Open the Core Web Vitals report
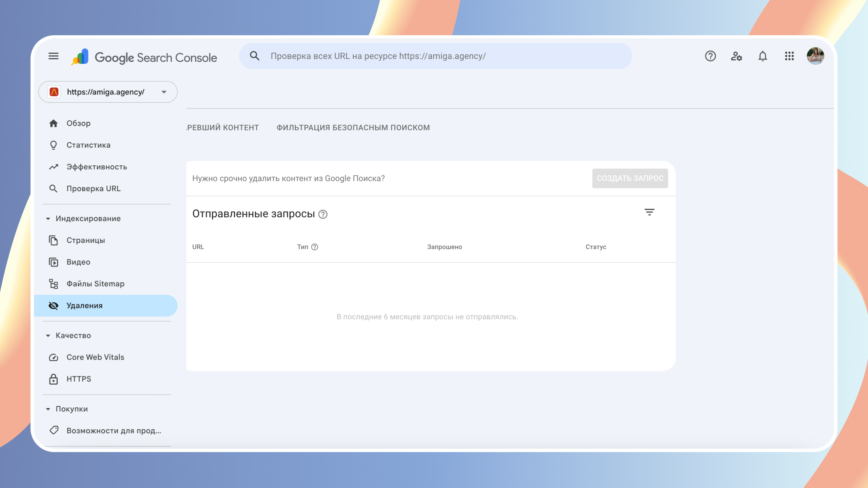 click(95, 357)
